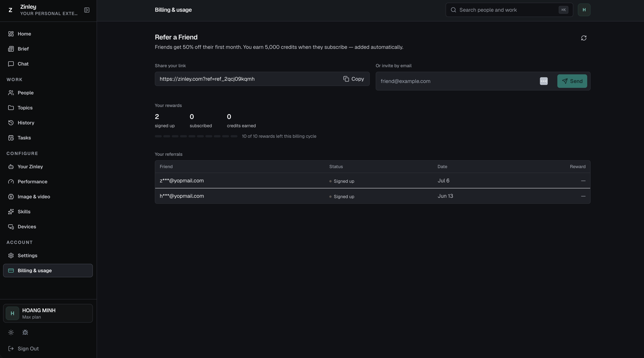Click the '0 credits earned' stat
644x358 pixels.
coord(241,121)
